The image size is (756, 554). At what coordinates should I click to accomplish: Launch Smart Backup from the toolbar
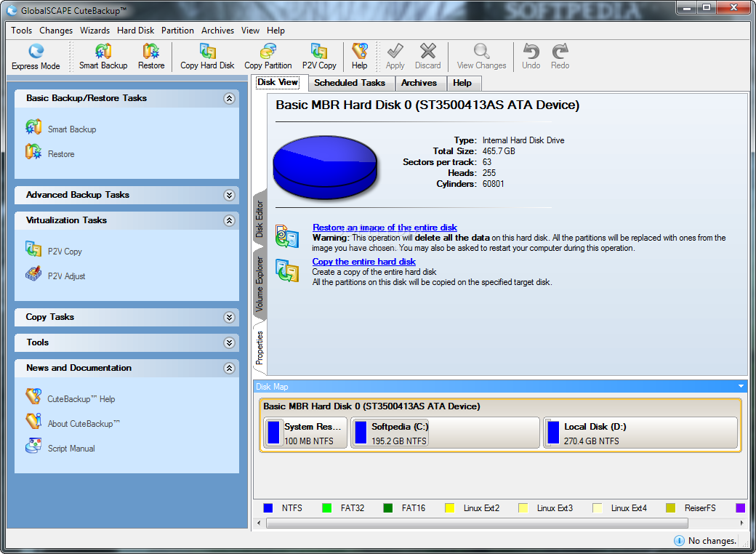103,57
